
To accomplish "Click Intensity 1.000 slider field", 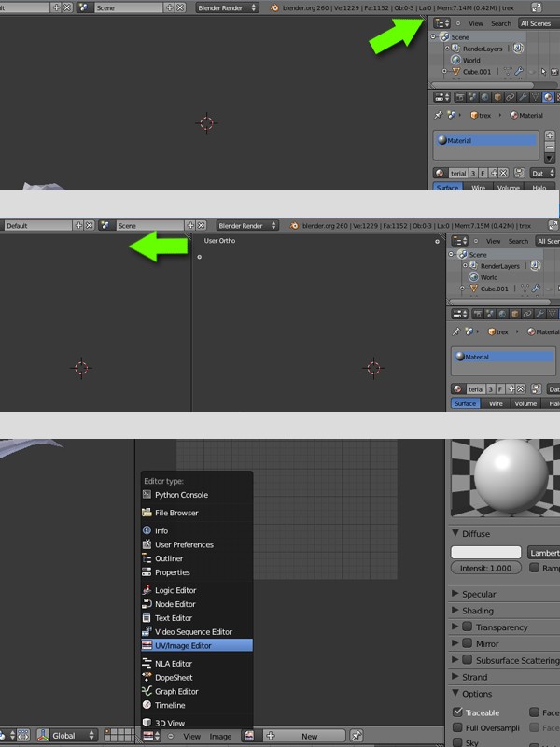I will 485,568.
